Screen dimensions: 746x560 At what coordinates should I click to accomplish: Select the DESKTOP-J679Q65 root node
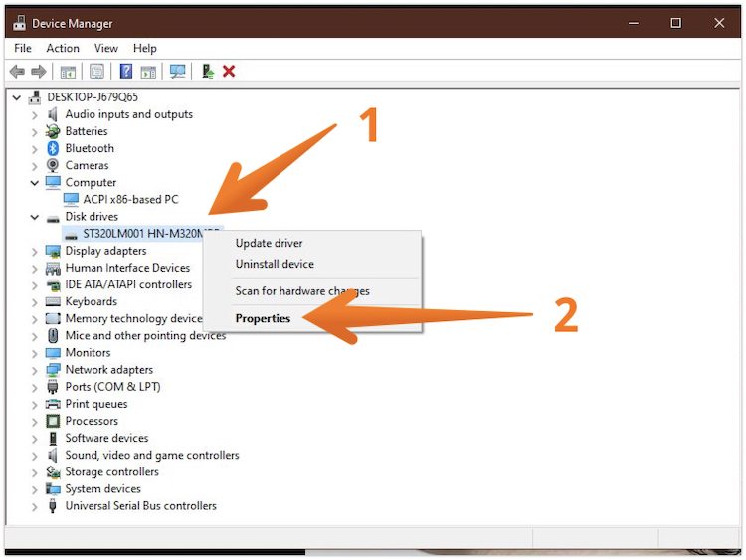click(x=93, y=97)
